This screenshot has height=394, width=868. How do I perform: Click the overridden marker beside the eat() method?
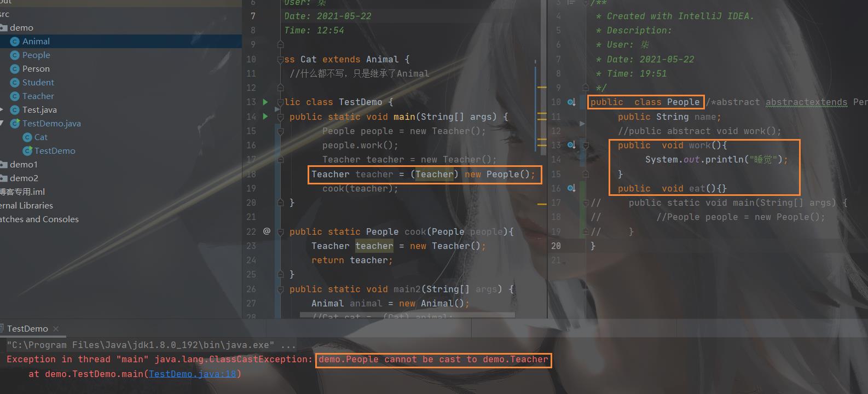571,188
